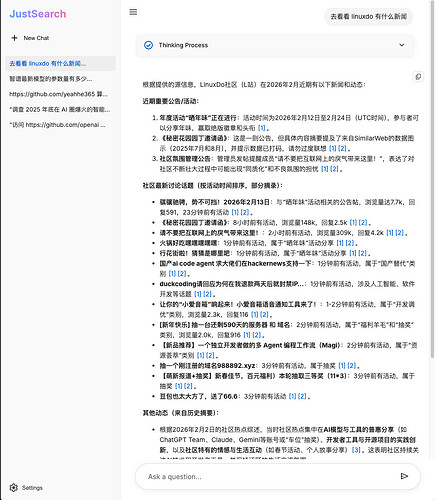Open citation [1] in the 国产ai code agent item

point(172,274)
